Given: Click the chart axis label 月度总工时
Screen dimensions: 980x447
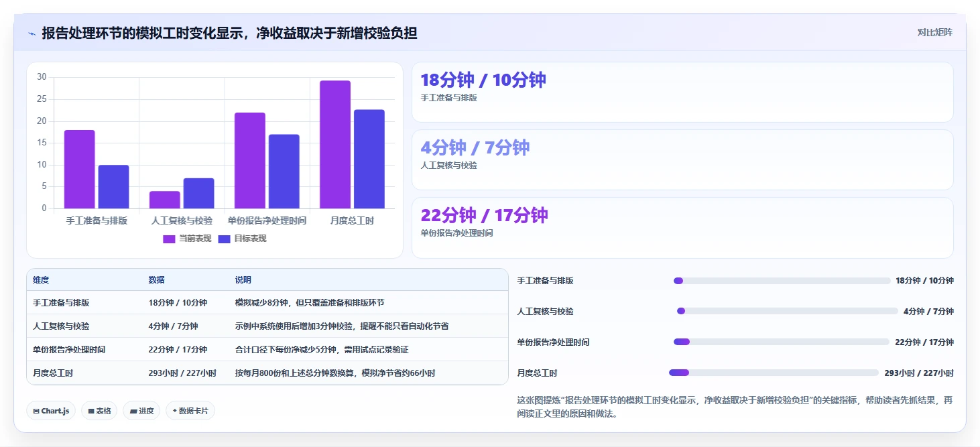Looking at the screenshot, I should pyautogui.click(x=352, y=220).
